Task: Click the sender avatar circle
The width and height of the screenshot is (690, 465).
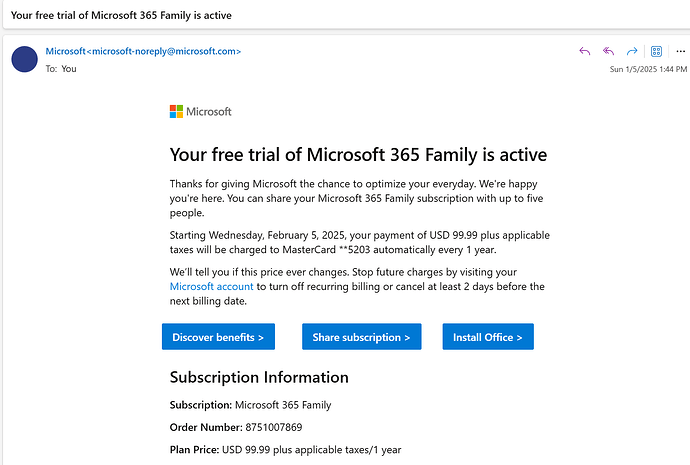Action: (25, 59)
